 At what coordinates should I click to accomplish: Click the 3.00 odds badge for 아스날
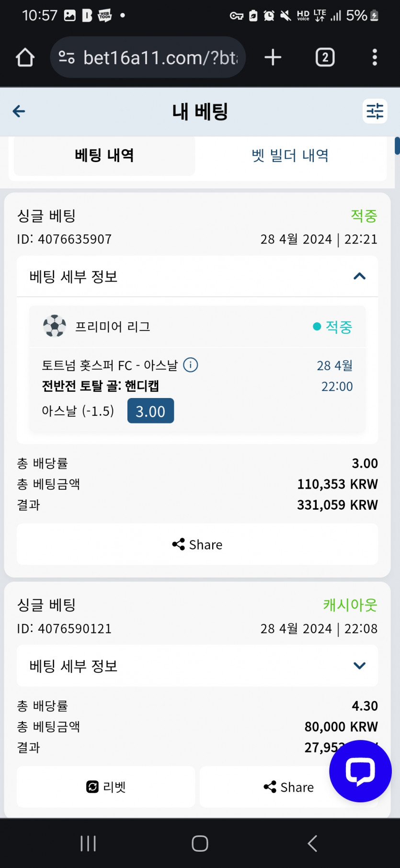[150, 411]
